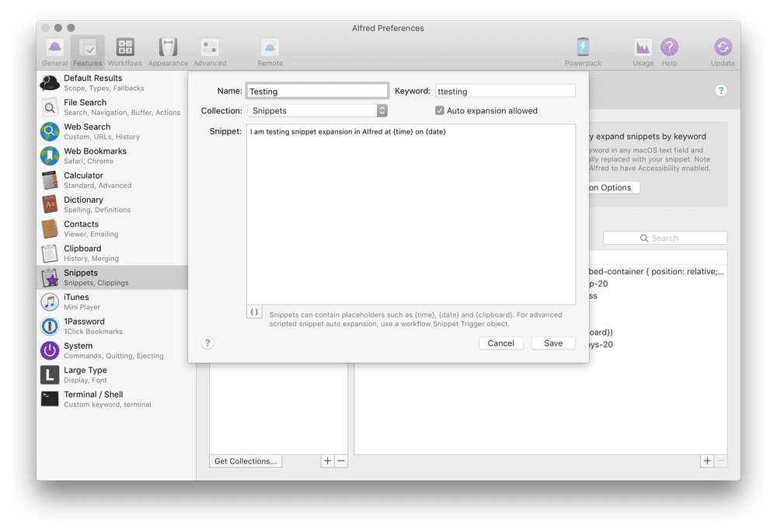Viewport: 777px width, 532px height.
Task: Select Dictionary in sidebar
Action: (x=113, y=204)
